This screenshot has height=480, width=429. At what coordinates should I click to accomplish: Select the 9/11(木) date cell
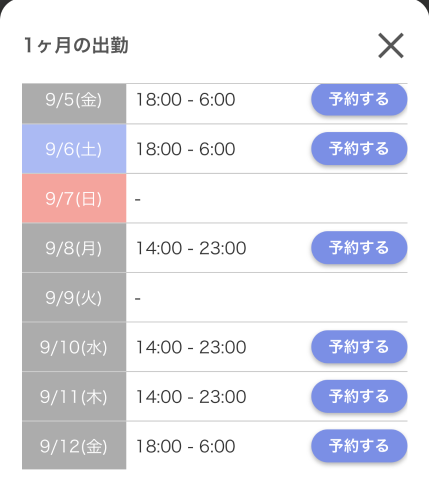74,396
